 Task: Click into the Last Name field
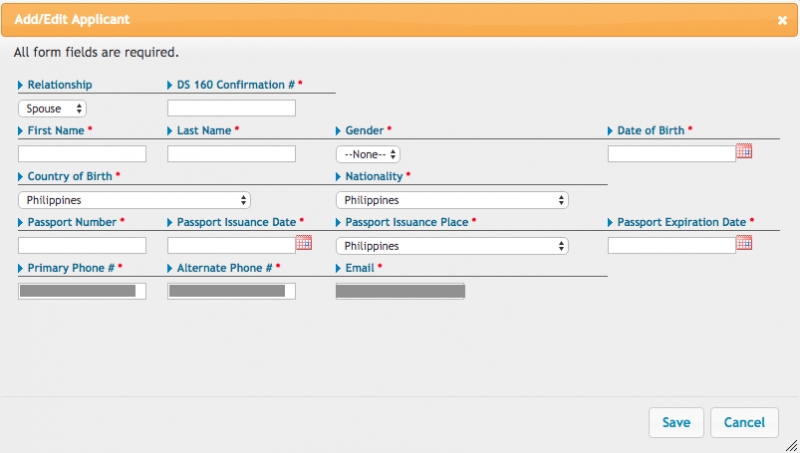[x=232, y=154]
